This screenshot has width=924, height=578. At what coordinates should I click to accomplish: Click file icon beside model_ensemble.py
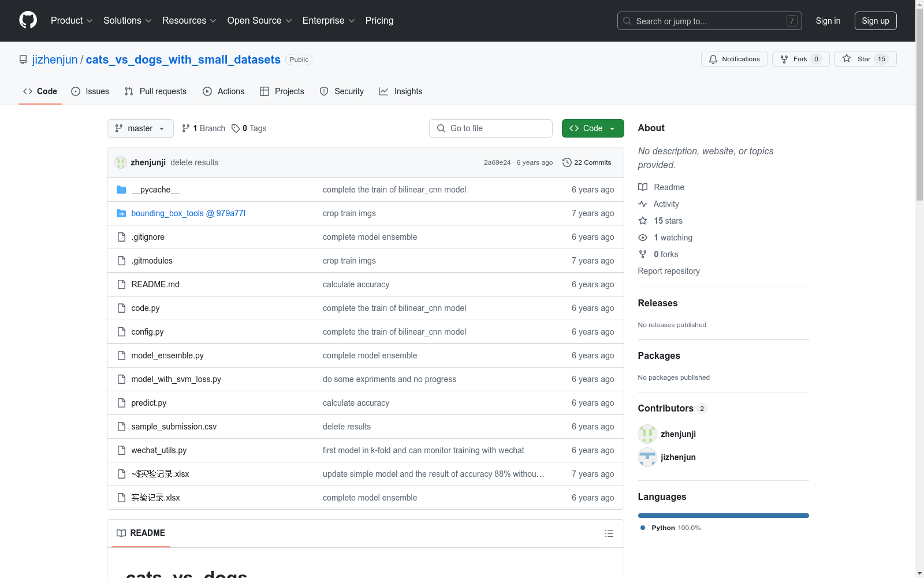coord(121,355)
